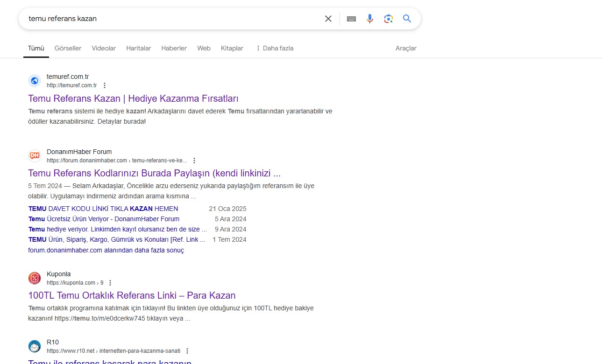This screenshot has height=364, width=602.
Task: Search by image with Google Lens icon
Action: (389, 19)
